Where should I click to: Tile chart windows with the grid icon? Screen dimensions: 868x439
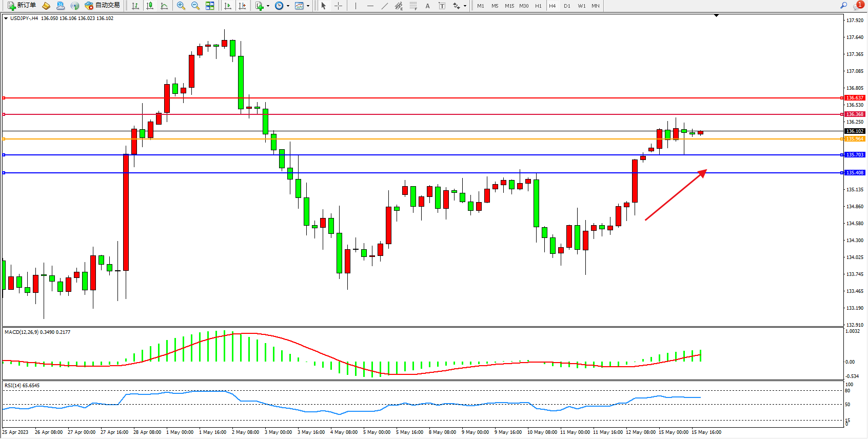pos(210,6)
